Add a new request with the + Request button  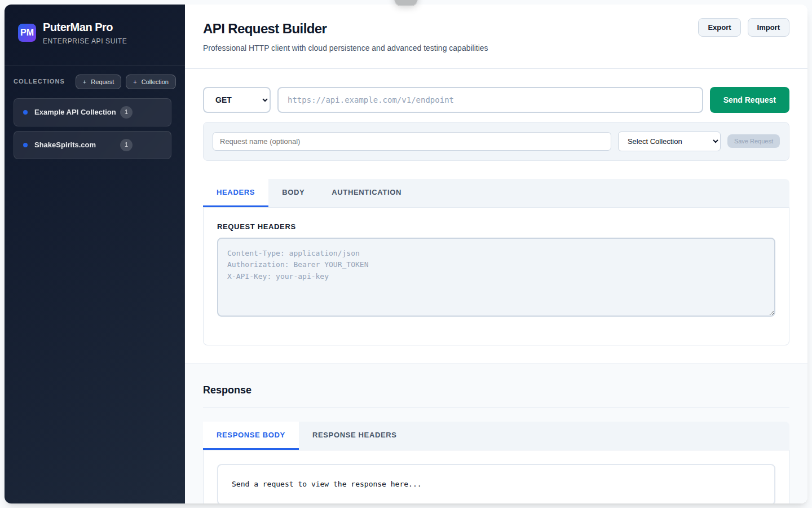click(98, 82)
